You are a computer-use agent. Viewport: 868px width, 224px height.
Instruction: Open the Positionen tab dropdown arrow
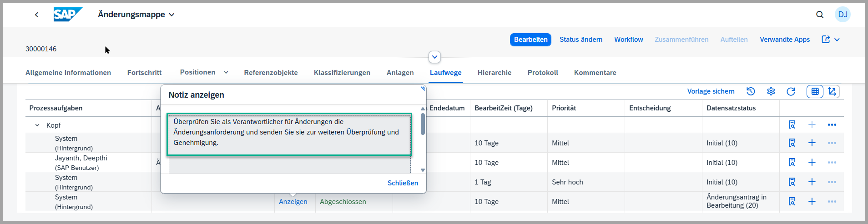coord(226,72)
